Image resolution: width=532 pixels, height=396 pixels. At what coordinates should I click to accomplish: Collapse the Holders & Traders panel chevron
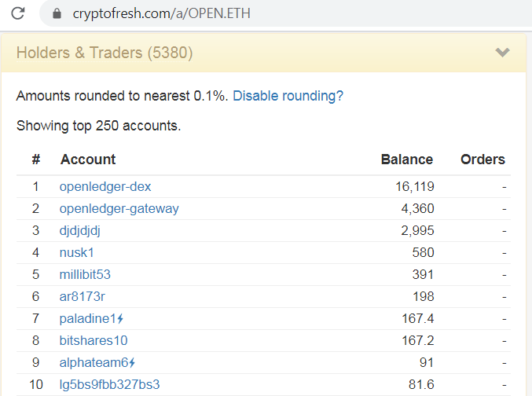(502, 53)
